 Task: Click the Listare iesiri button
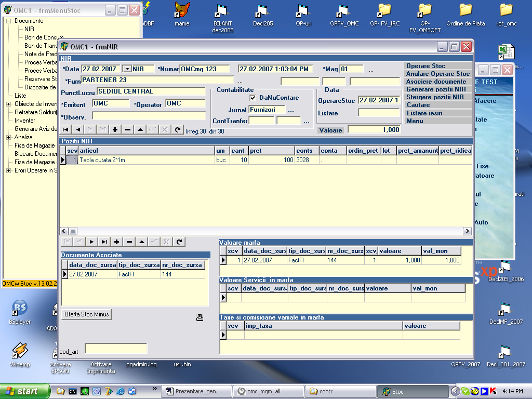point(438,113)
